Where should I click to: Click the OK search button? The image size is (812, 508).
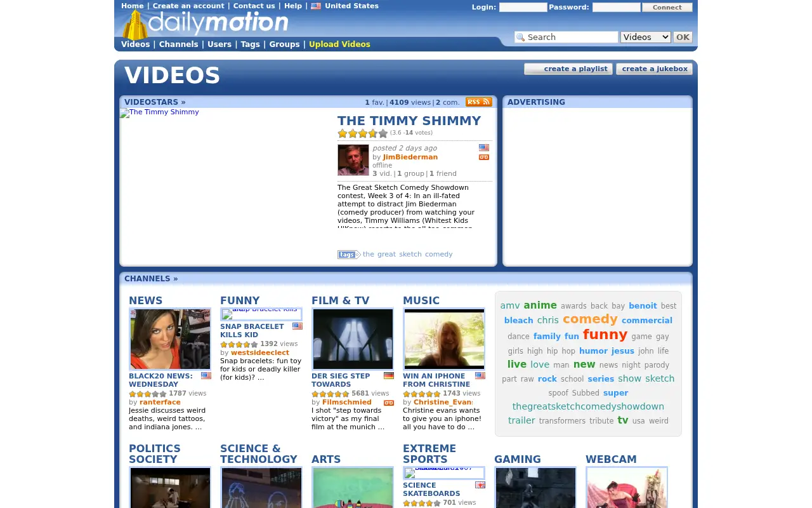coord(683,37)
